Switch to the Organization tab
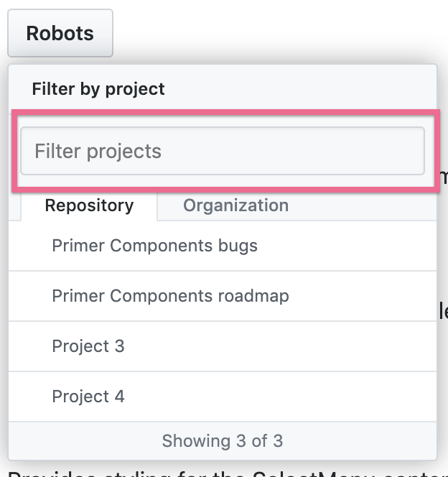448x477 pixels. point(235,205)
